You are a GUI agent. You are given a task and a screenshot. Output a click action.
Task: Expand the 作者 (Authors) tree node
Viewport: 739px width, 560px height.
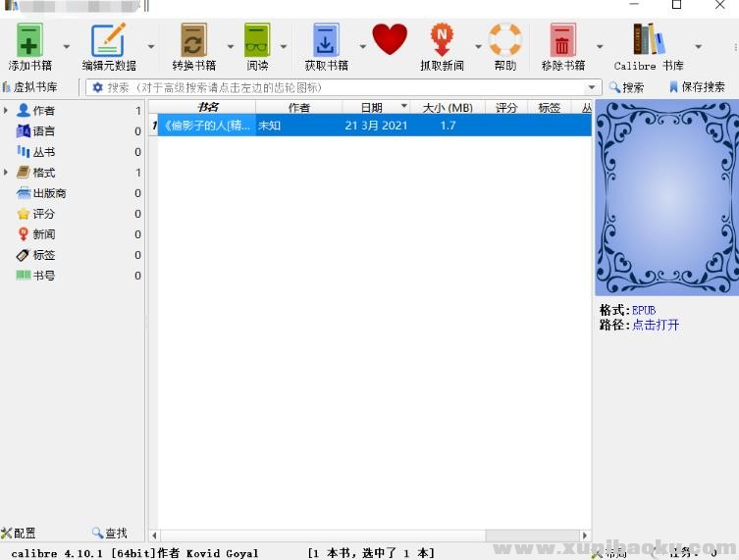[7, 111]
